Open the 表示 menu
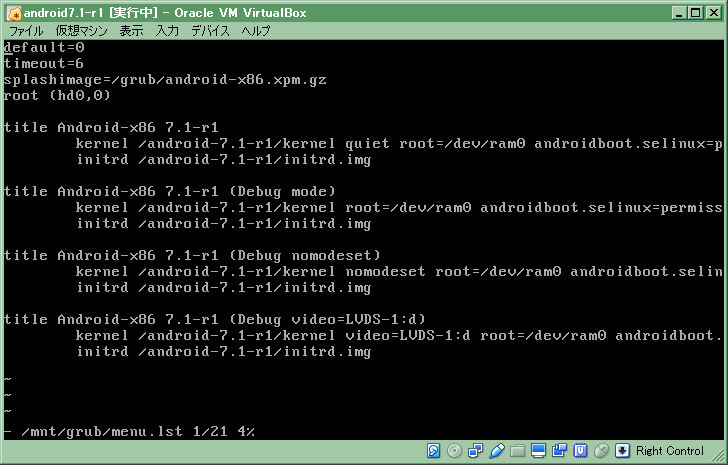 (131, 31)
